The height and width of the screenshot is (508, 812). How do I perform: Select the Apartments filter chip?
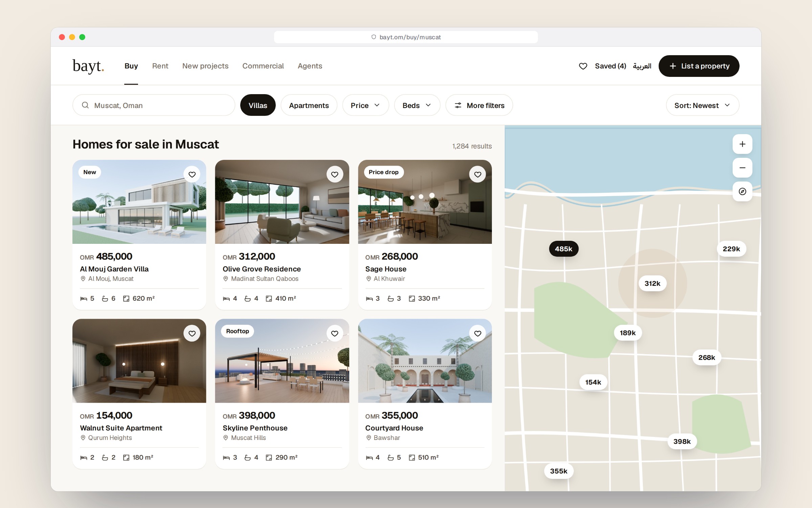tap(309, 105)
